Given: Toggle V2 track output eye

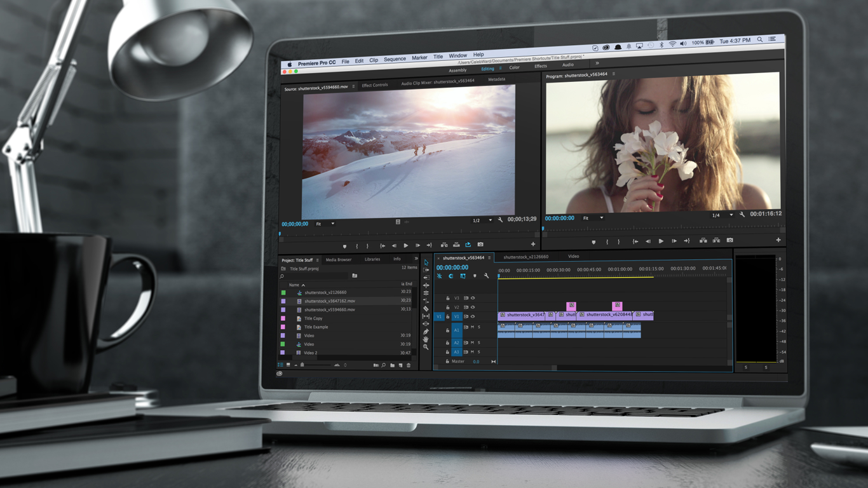Looking at the screenshot, I should 473,307.
